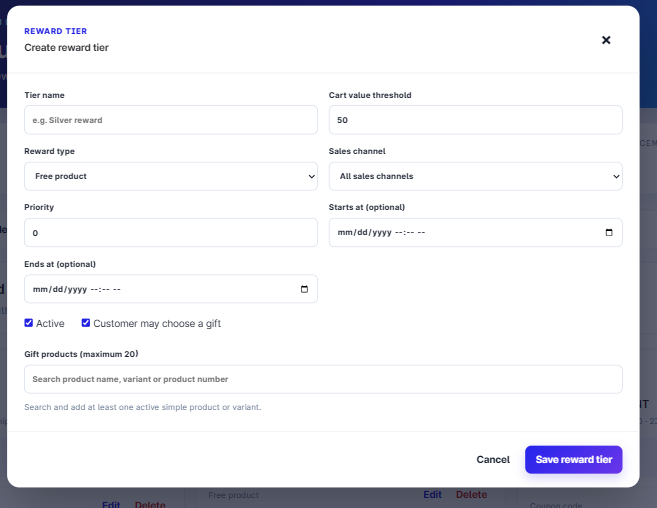Click the Starts at date input
Viewport: 657px width, 508px height.
[475, 232]
